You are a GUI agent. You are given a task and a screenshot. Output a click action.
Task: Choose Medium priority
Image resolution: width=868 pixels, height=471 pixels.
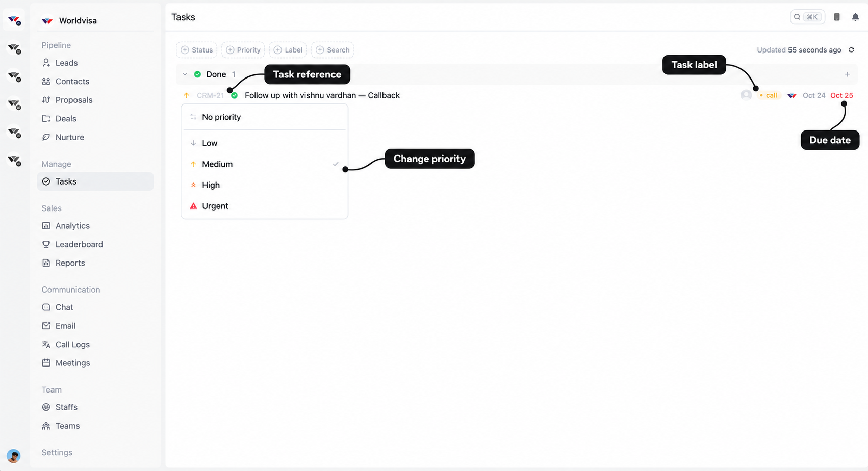(264, 164)
